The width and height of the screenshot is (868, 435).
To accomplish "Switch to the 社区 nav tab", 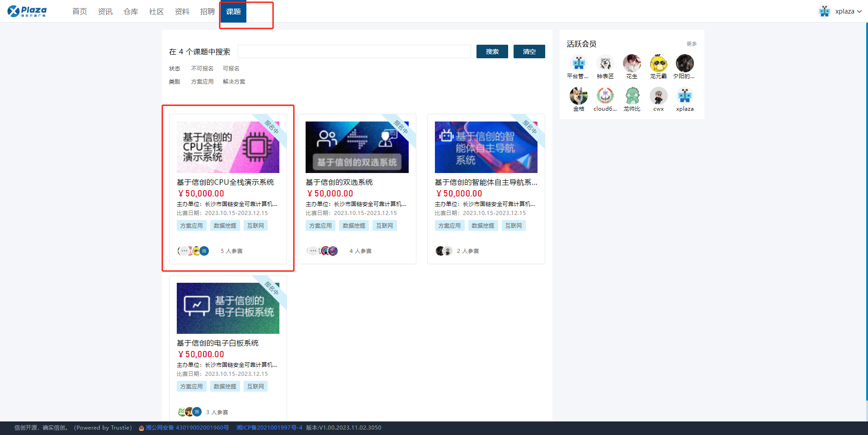I will coord(156,11).
